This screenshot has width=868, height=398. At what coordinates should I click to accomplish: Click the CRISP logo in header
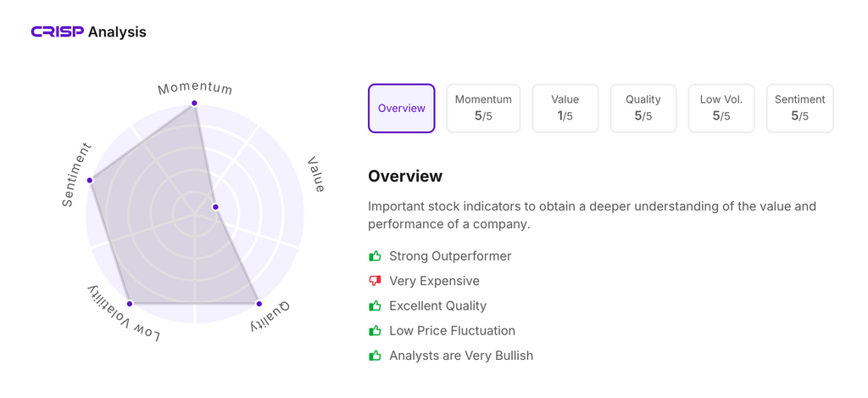pyautogui.click(x=58, y=32)
